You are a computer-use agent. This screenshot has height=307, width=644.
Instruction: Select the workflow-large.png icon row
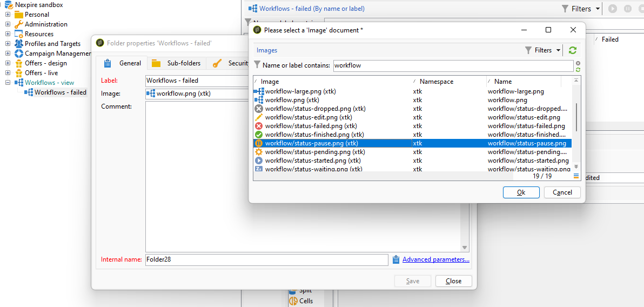(x=259, y=91)
